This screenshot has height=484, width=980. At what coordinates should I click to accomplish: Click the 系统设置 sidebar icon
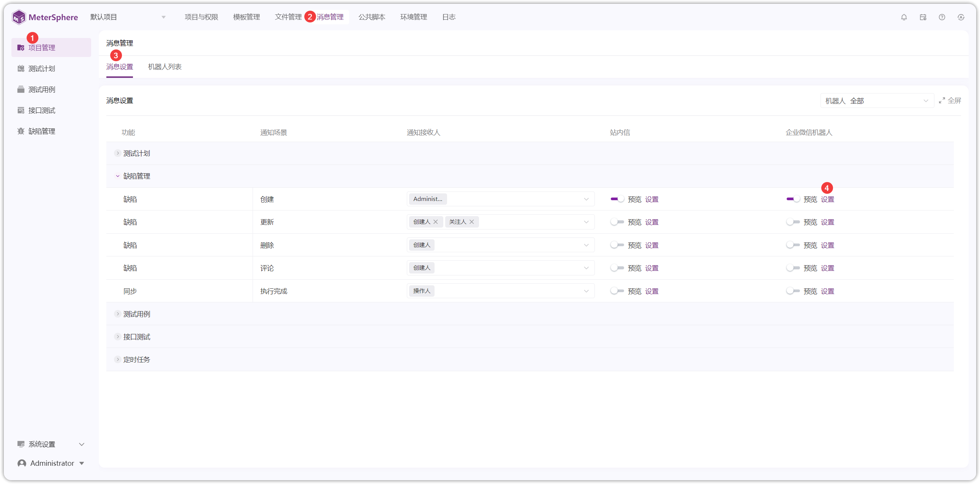pyautogui.click(x=21, y=444)
